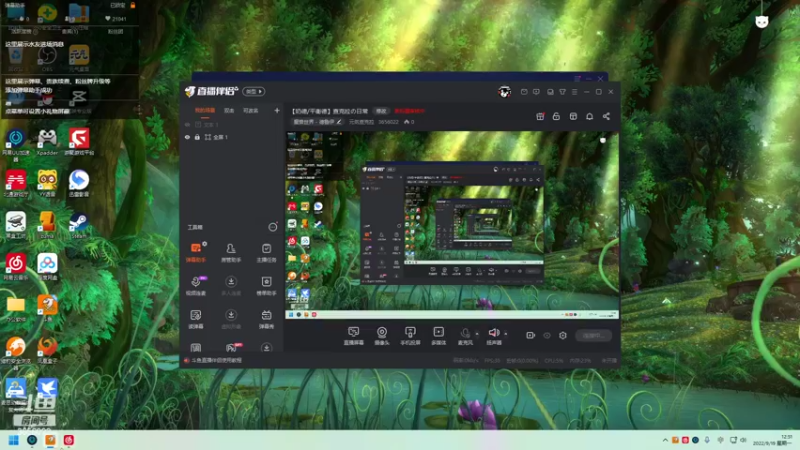Click the red NetEase taskbar icon
Screen dimensions: 800x450
[69, 440]
